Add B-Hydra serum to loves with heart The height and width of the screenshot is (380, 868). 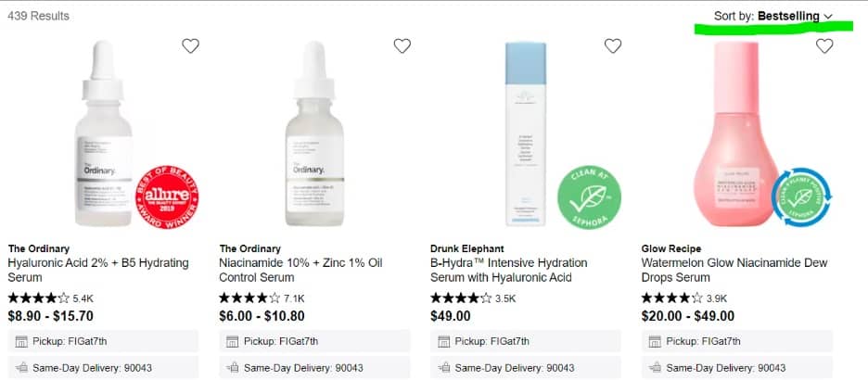point(613,45)
